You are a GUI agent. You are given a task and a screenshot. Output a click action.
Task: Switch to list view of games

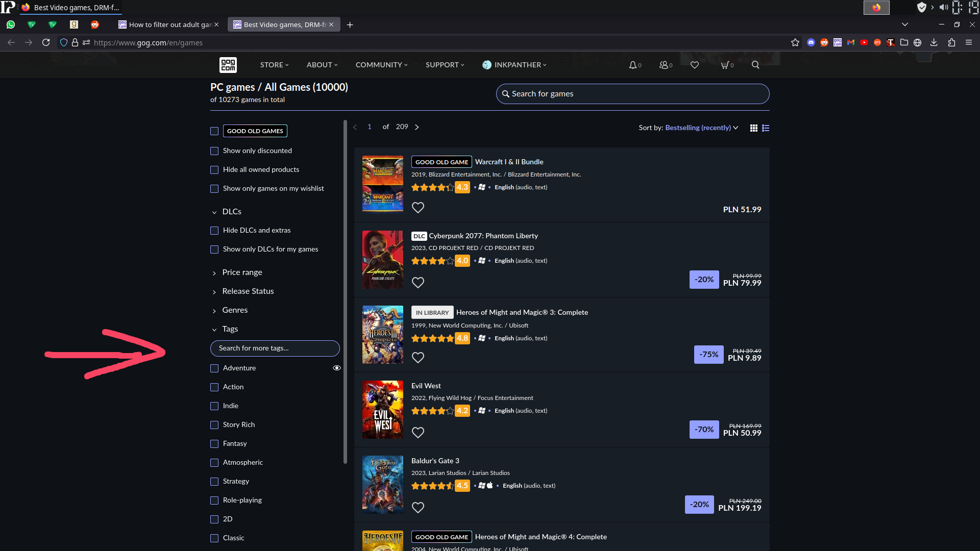[766, 128]
